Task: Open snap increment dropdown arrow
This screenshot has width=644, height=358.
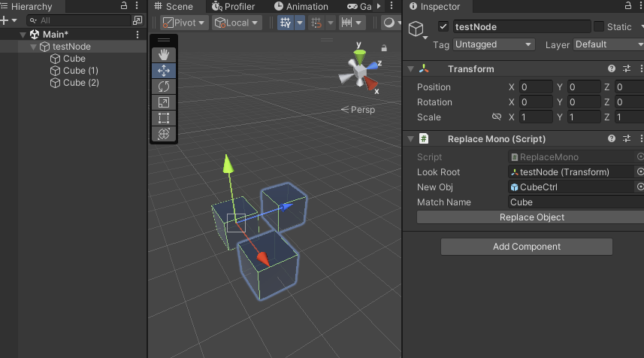Action: tap(358, 23)
